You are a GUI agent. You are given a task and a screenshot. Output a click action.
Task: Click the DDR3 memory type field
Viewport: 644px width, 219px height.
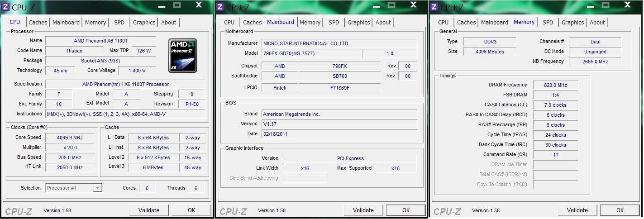coord(490,42)
